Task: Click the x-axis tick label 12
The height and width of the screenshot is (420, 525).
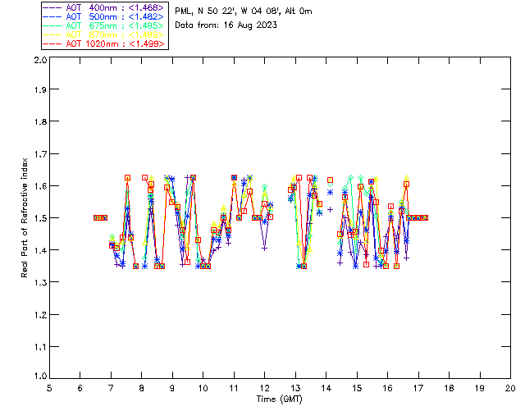Action: click(264, 388)
